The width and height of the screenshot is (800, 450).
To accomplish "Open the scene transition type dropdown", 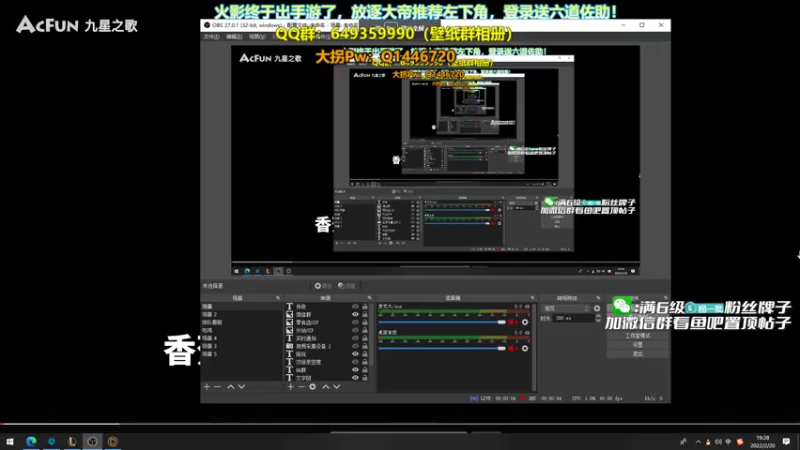I will pos(566,308).
